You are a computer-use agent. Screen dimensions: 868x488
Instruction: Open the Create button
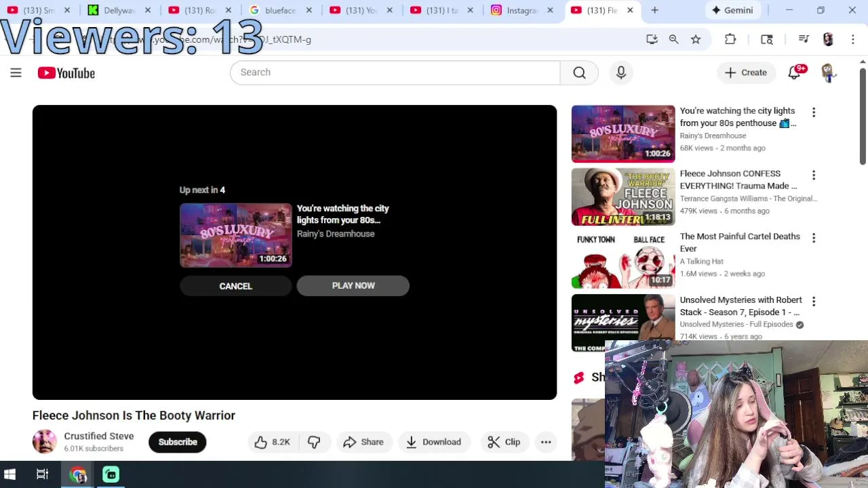746,73
